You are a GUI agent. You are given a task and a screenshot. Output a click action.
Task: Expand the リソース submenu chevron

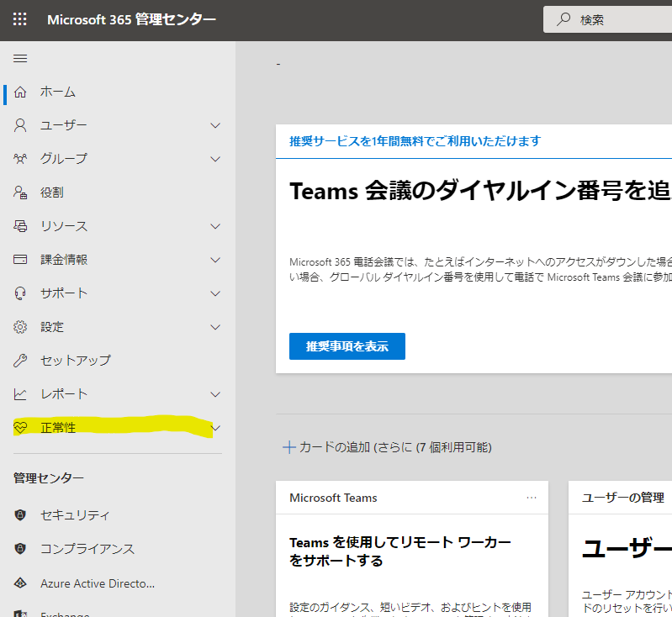(x=215, y=226)
